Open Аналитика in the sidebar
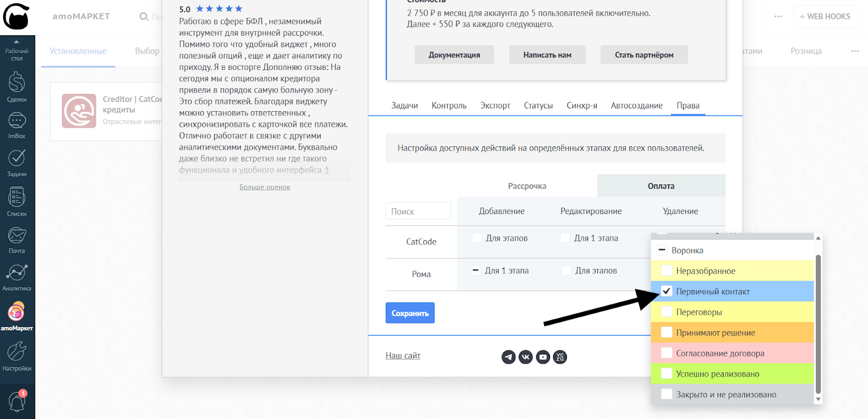 17,276
